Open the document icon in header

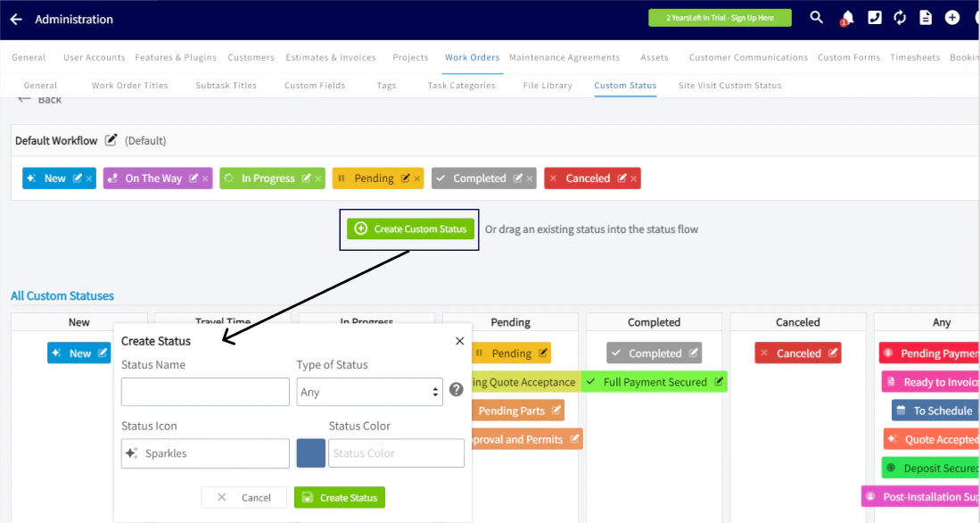[926, 18]
